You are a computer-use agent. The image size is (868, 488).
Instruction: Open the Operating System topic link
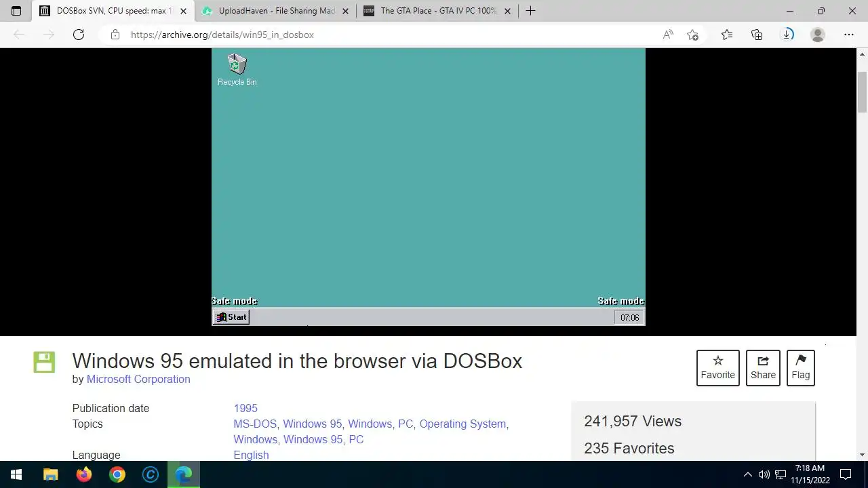(x=462, y=424)
